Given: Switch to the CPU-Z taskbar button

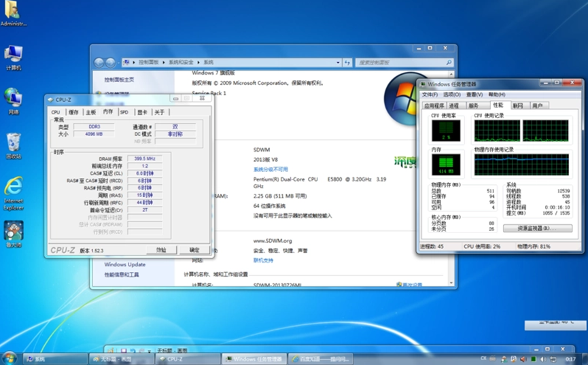Looking at the screenshot, I should point(188,359).
